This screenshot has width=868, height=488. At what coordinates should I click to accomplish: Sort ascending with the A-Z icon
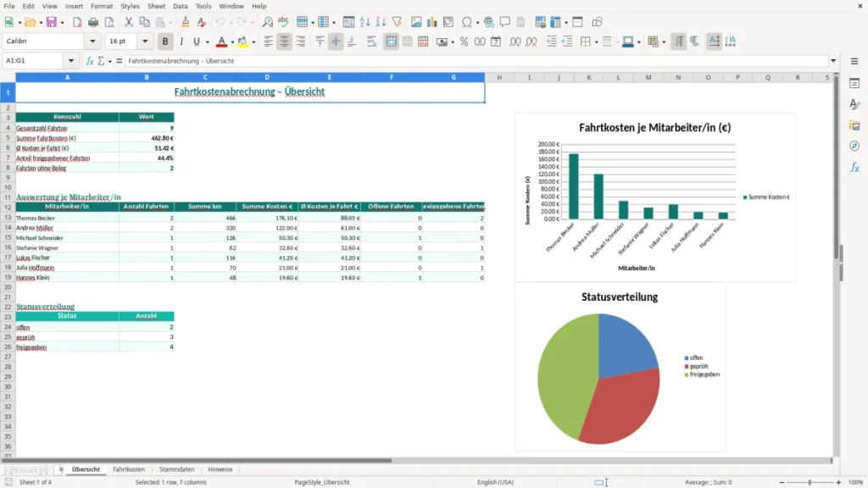364,22
